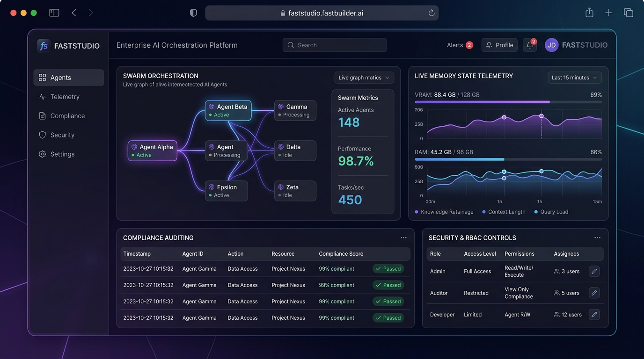Go back with the browser back arrow
644x359 pixels.
pos(74,13)
